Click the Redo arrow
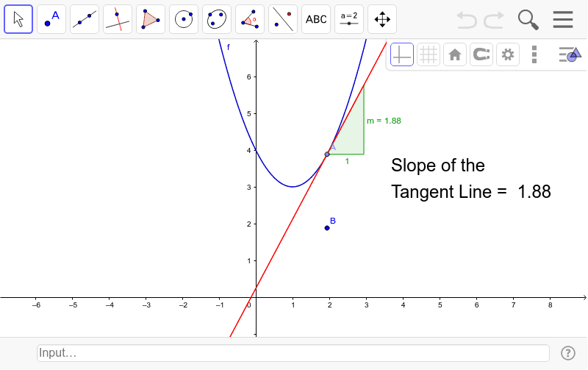 pos(494,20)
